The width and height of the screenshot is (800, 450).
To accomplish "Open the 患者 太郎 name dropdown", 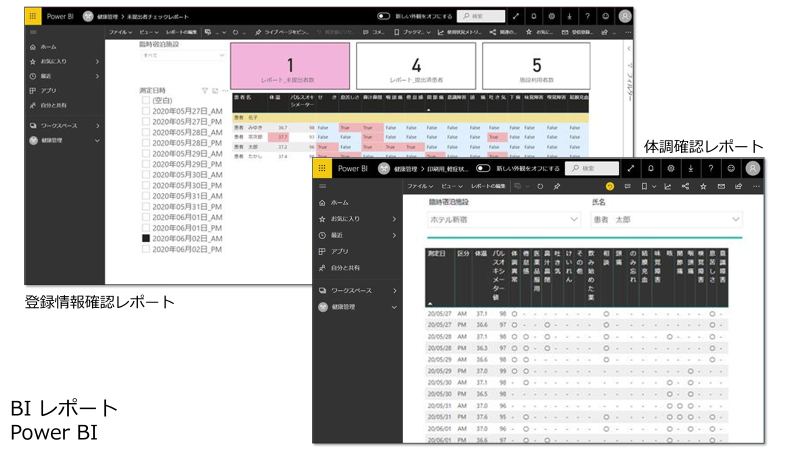I will pyautogui.click(x=666, y=219).
